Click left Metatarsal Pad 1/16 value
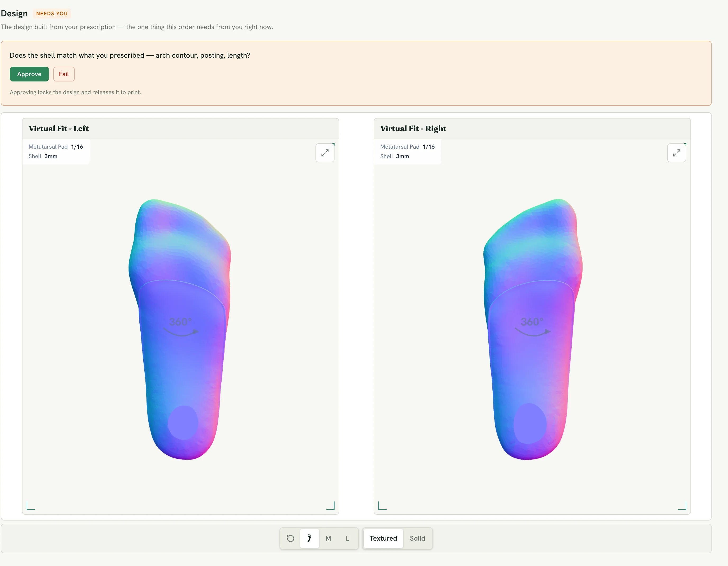728x566 pixels. [x=77, y=147]
